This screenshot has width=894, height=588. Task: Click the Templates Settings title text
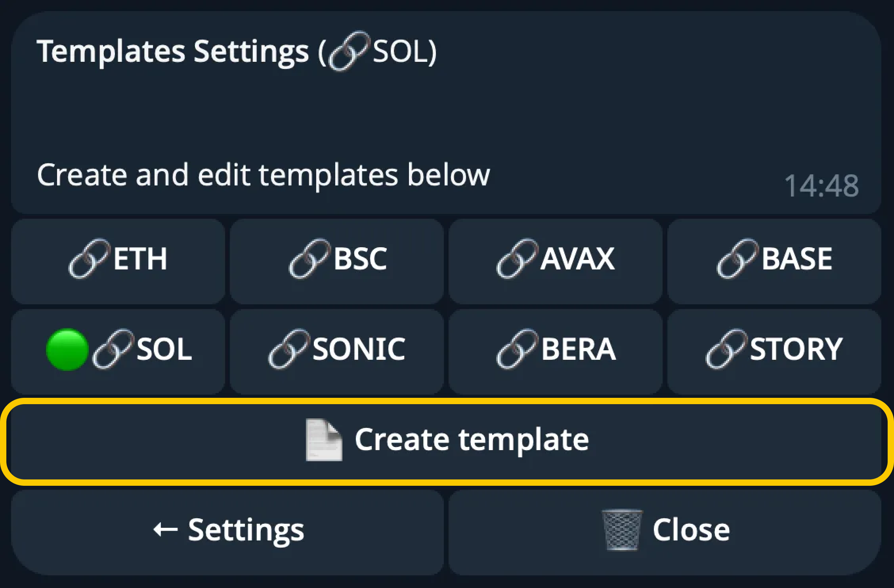[x=173, y=52]
